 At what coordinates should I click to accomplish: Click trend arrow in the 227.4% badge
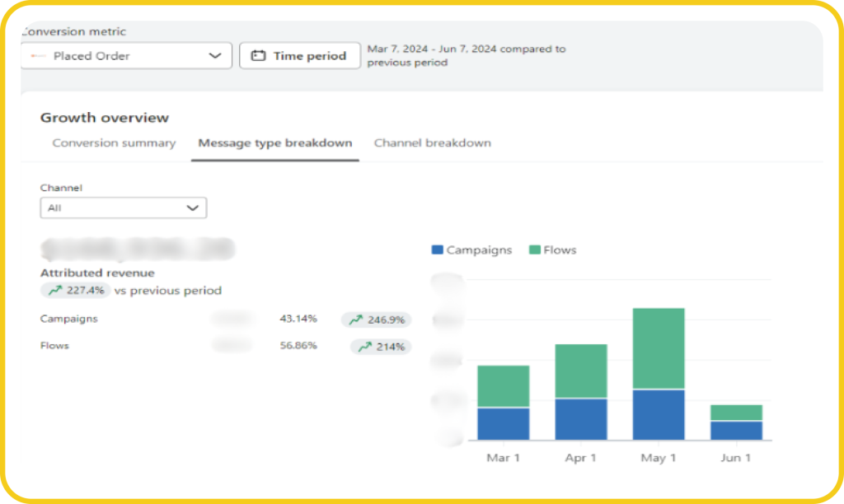coord(55,291)
